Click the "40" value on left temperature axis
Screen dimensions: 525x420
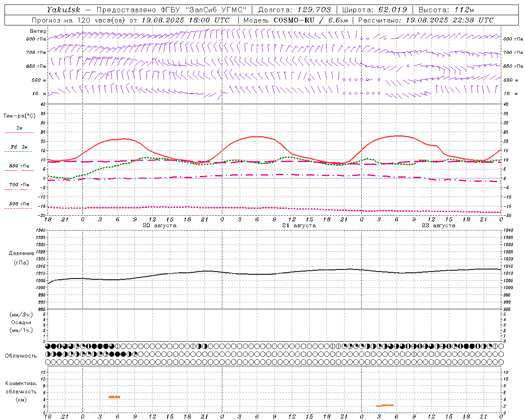pyautogui.click(x=43, y=105)
